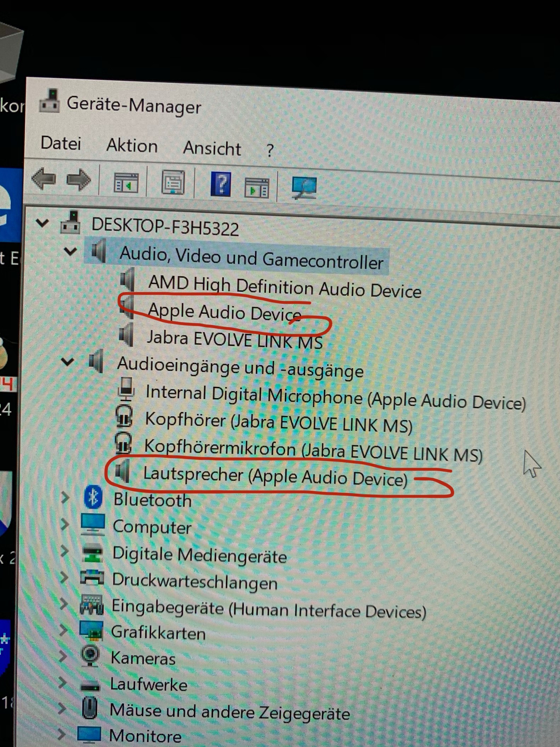Toggle the console tree pane toolbar icon

pos(126,182)
